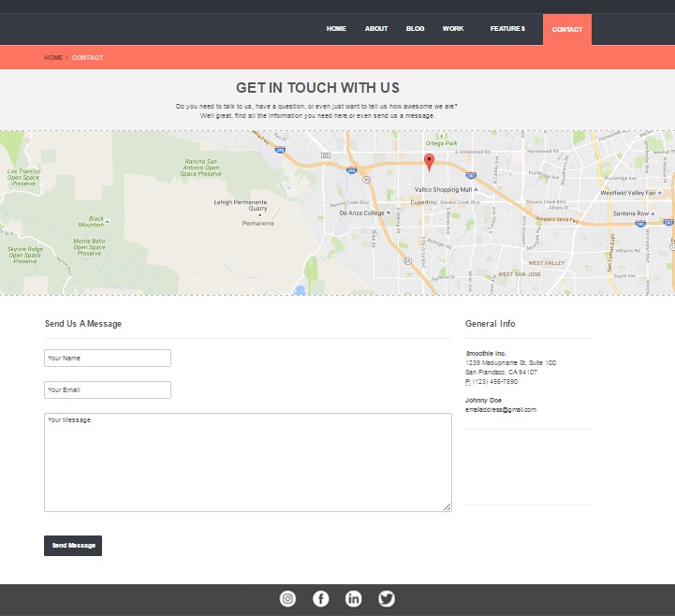Focus the Your Email field

click(108, 390)
